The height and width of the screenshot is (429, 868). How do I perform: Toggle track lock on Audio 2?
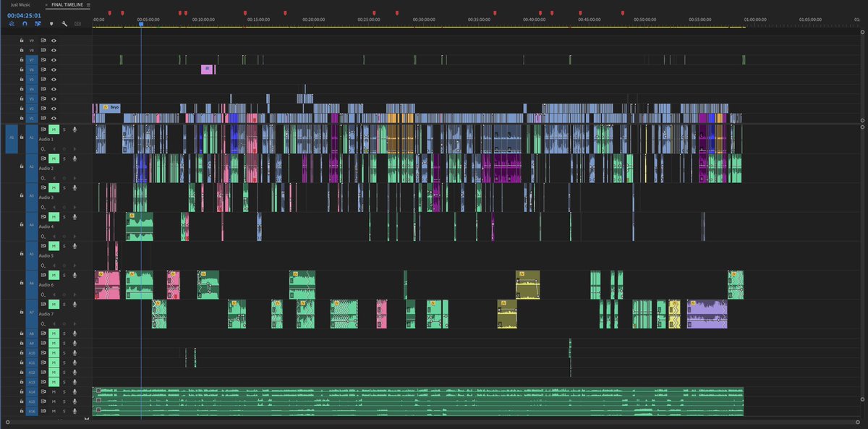[x=22, y=167]
